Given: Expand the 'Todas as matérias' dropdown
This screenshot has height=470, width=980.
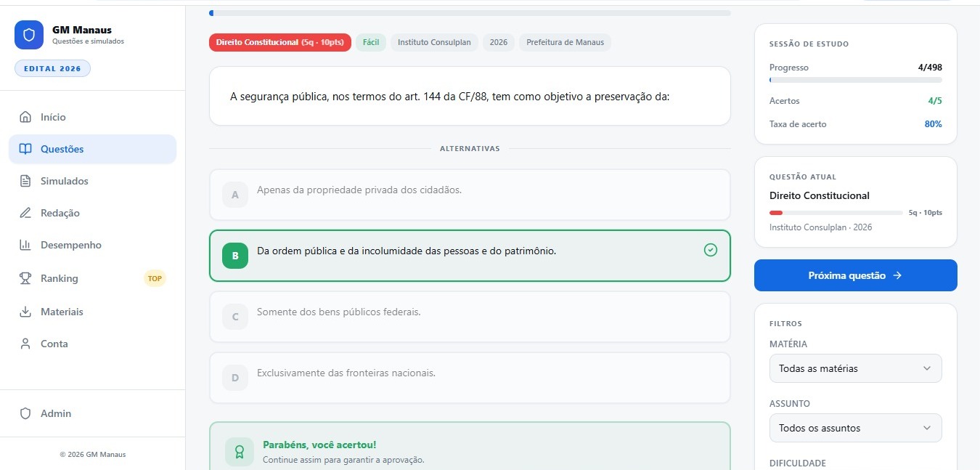Looking at the screenshot, I should 855,368.
